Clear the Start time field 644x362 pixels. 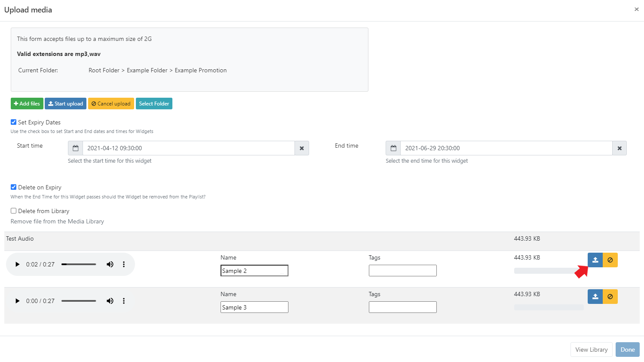[302, 148]
